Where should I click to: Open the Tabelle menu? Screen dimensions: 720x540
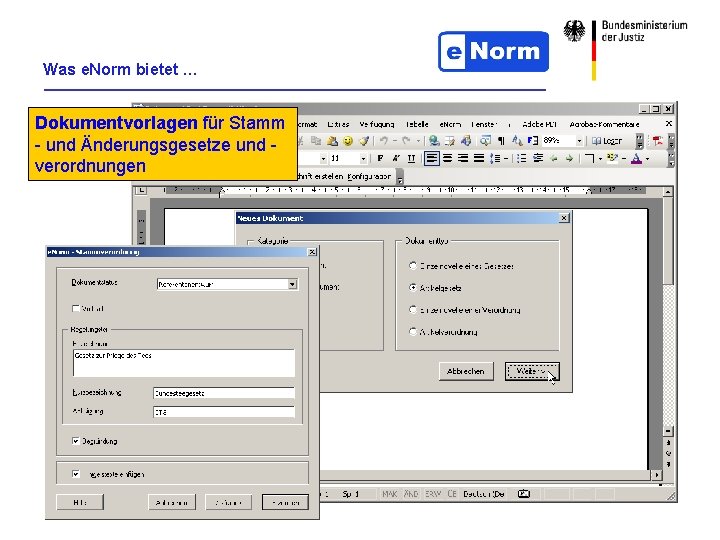417,124
